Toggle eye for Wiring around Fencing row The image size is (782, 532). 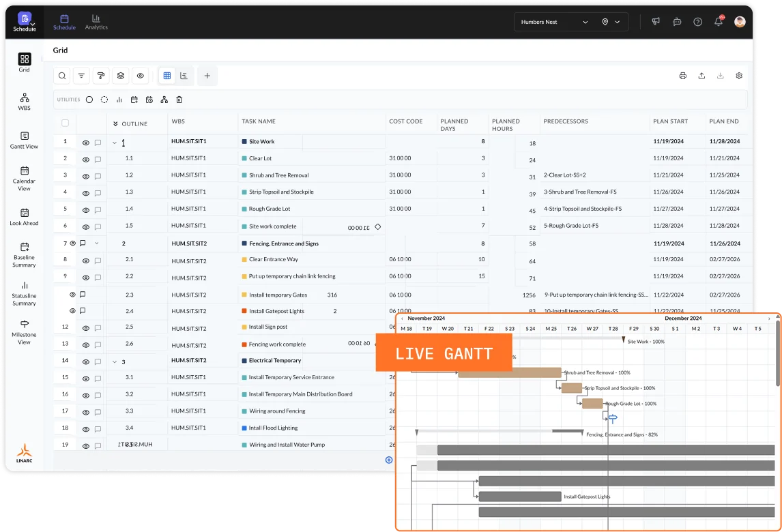[86, 413]
